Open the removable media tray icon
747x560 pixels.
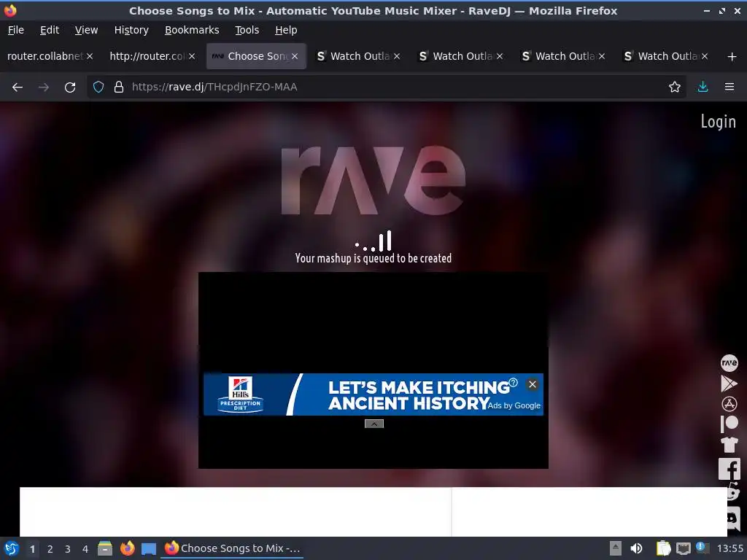tap(616, 548)
